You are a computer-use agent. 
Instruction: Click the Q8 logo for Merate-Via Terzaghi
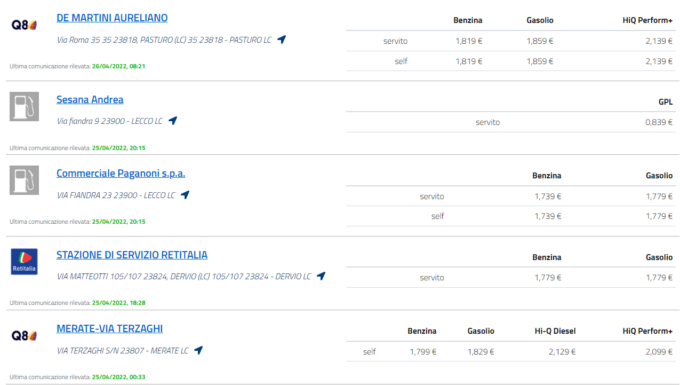24,336
